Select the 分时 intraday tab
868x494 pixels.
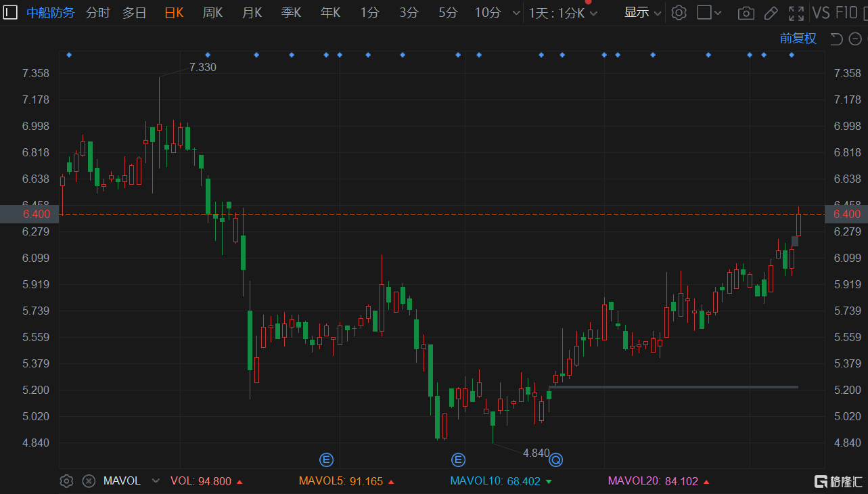click(97, 13)
